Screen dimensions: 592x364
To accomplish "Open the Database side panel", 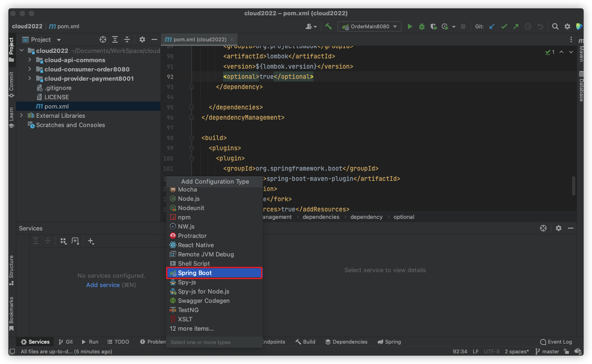I will coord(581,86).
